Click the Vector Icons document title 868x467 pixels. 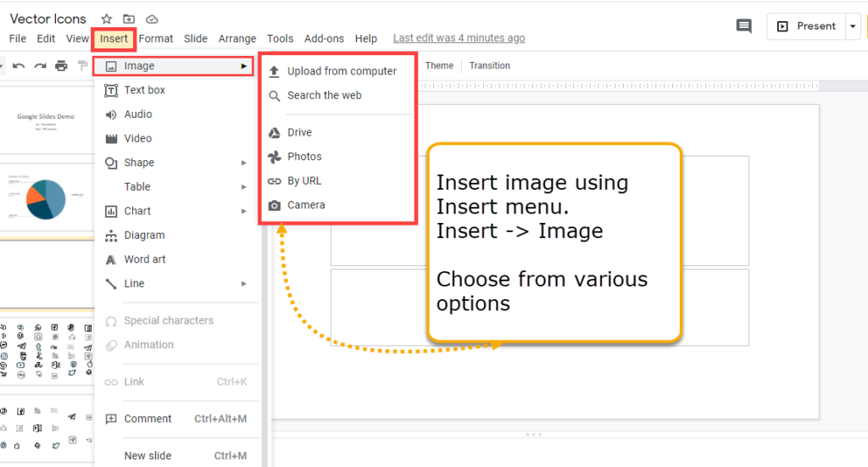click(48, 19)
